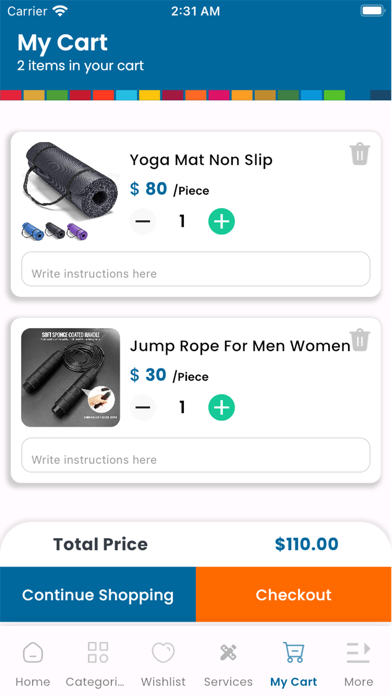The height and width of the screenshot is (696, 392).
Task: Delete Yoga Mat Non Slip from cart
Action: (360, 154)
